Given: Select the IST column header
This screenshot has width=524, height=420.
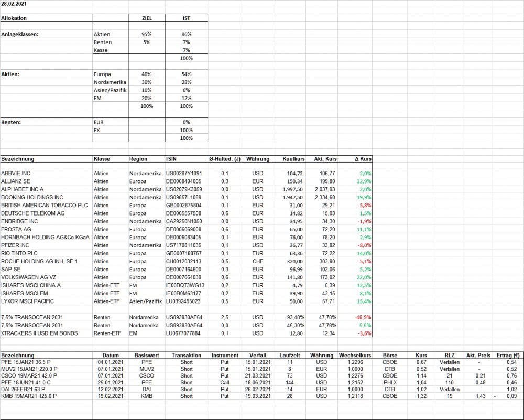Looking at the screenshot, I should click(186, 18).
